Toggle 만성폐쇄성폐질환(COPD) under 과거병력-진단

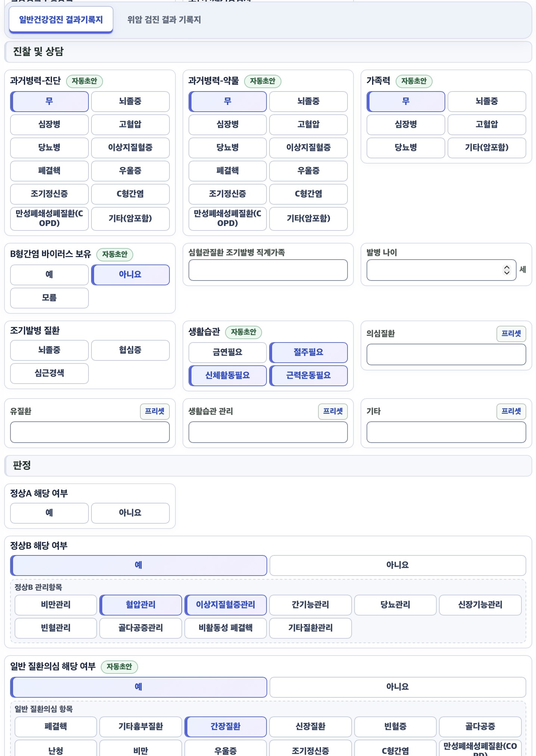click(x=49, y=219)
